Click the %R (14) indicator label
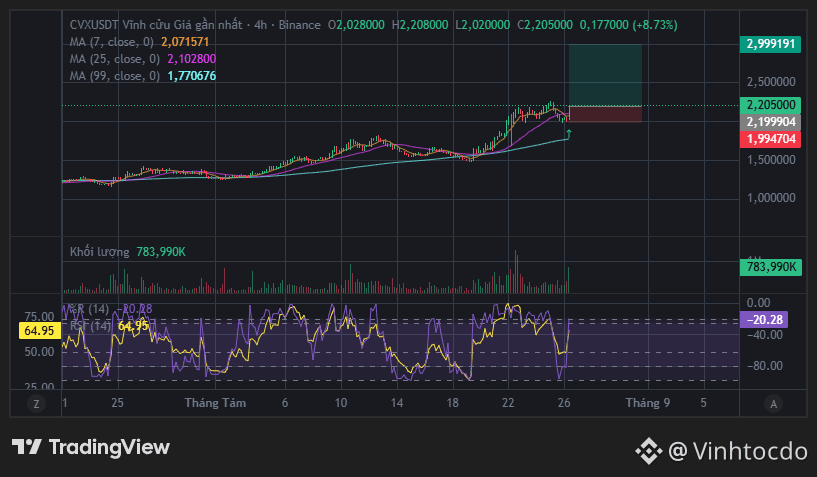 coord(89,309)
